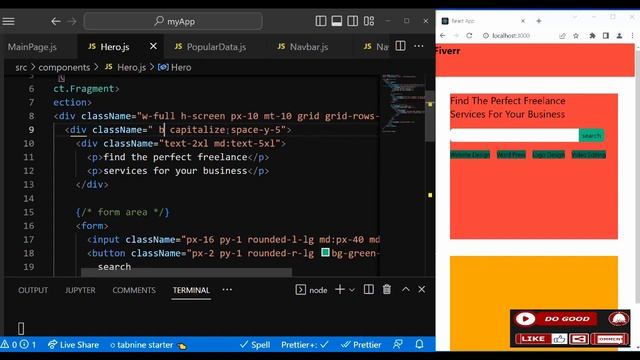Viewport: 640px width, 360px height.
Task: Go forward with the editor arrow
Action: click(x=72, y=21)
